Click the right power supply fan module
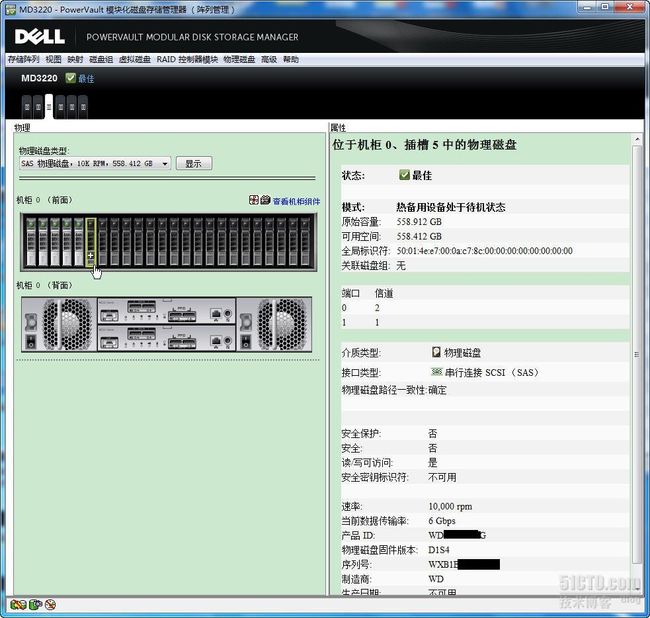Image resolution: width=650 pixels, height=618 pixels. click(x=274, y=325)
